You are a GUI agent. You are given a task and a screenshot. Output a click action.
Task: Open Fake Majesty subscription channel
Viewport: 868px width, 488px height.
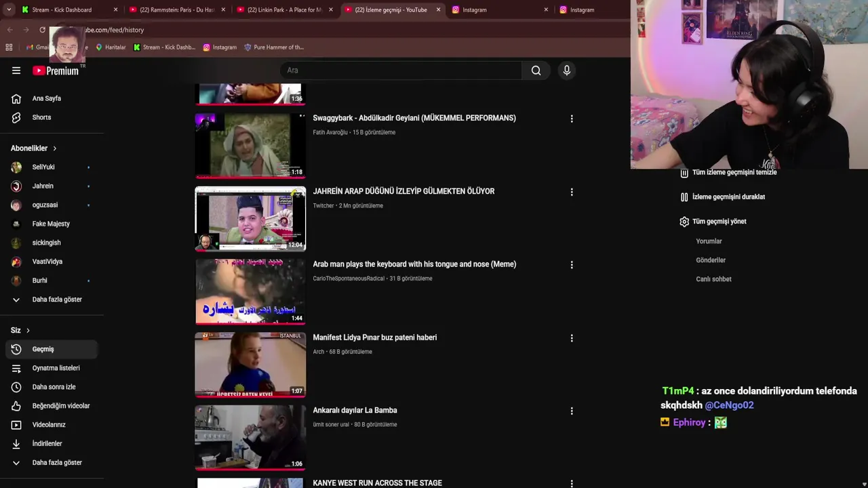52,224
